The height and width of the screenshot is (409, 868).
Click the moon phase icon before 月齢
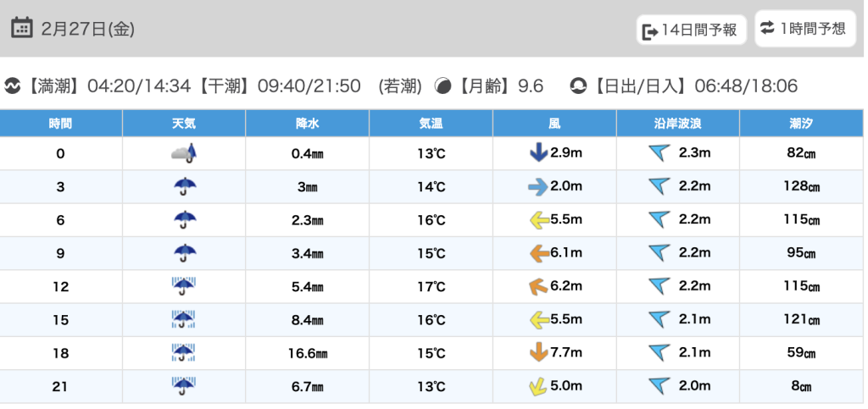pyautogui.click(x=442, y=86)
